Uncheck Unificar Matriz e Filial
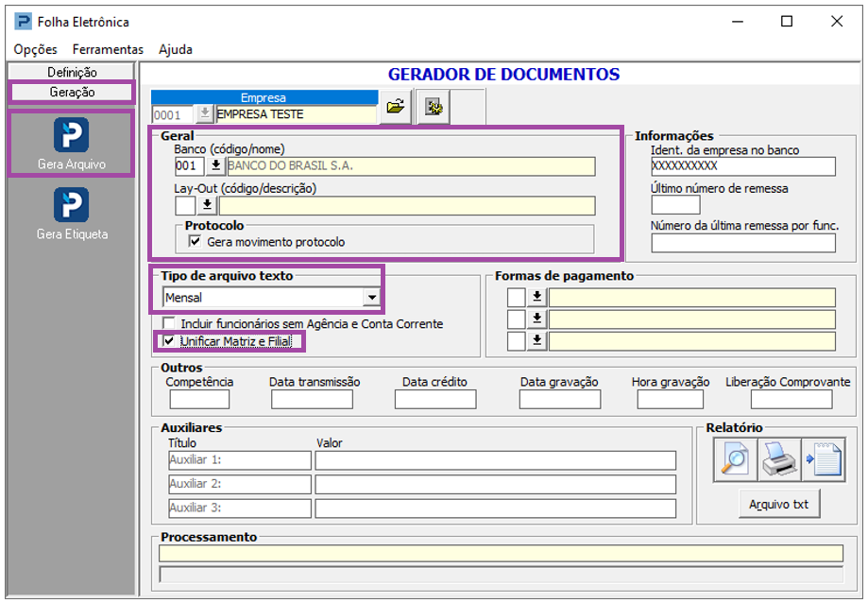 [x=168, y=341]
